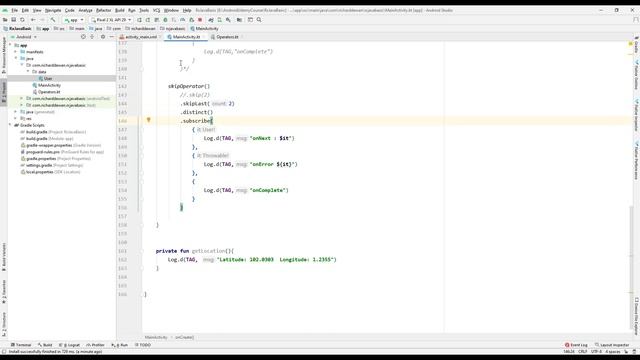Screen dimensions: 640x360
Task: Click the Project panel settings gear icon
Action: pos(102,37)
